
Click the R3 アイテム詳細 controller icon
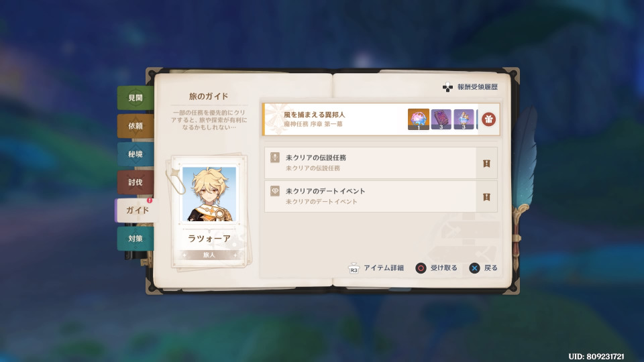(354, 268)
